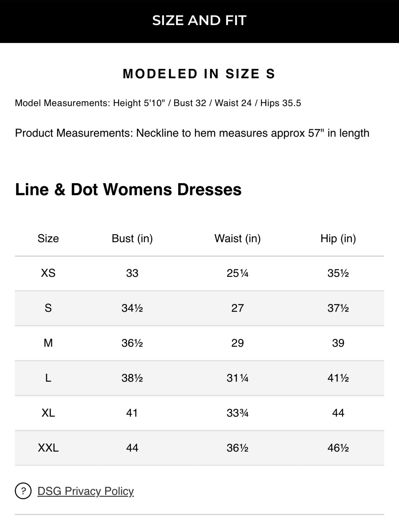Select the S size row label
The image size is (399, 532).
click(x=48, y=308)
